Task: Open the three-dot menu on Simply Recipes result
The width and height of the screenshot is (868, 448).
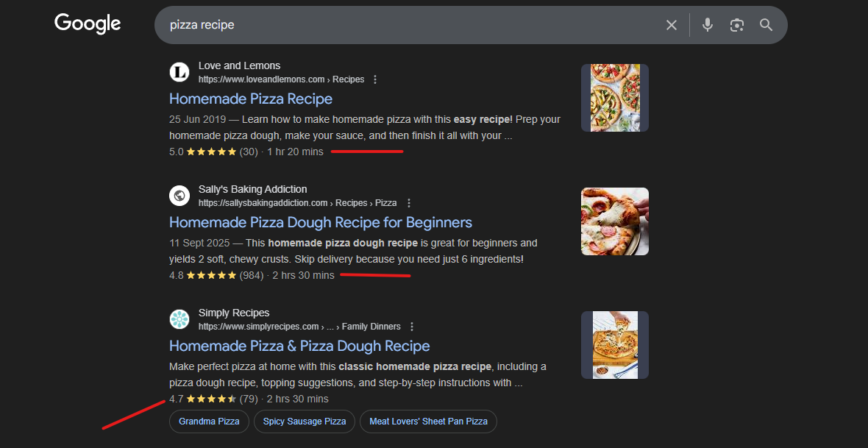Action: [411, 326]
